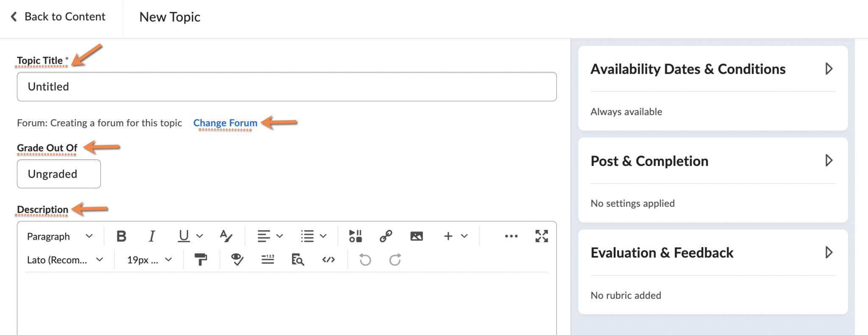This screenshot has height=335, width=868.
Task: Open the Underline options dropdown
Action: (199, 236)
